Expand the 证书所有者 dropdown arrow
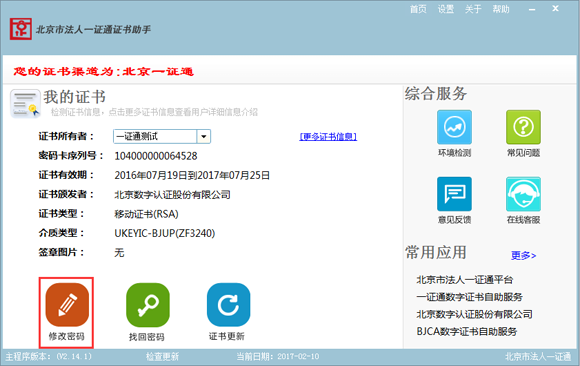Image resolution: width=580 pixels, height=366 pixels. coord(203,137)
